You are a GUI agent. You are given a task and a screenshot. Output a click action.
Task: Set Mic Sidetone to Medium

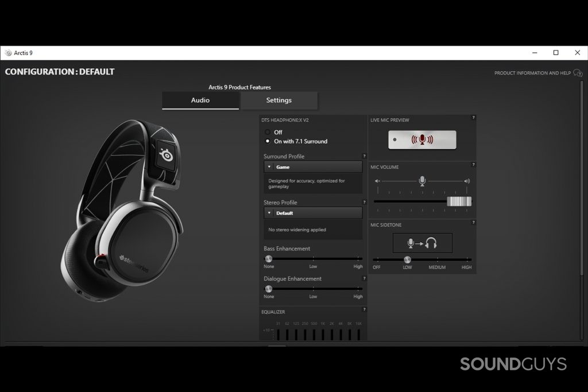[437, 259]
